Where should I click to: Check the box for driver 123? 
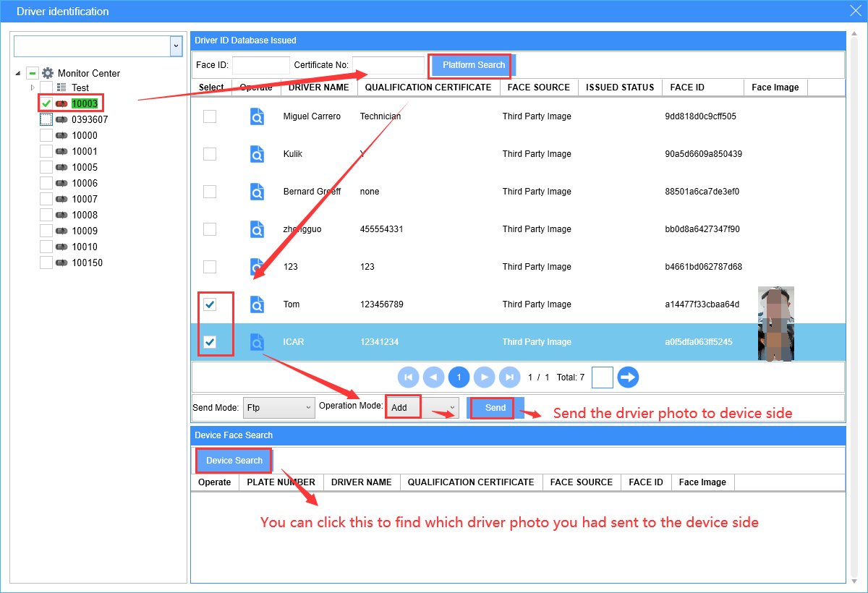tap(209, 267)
